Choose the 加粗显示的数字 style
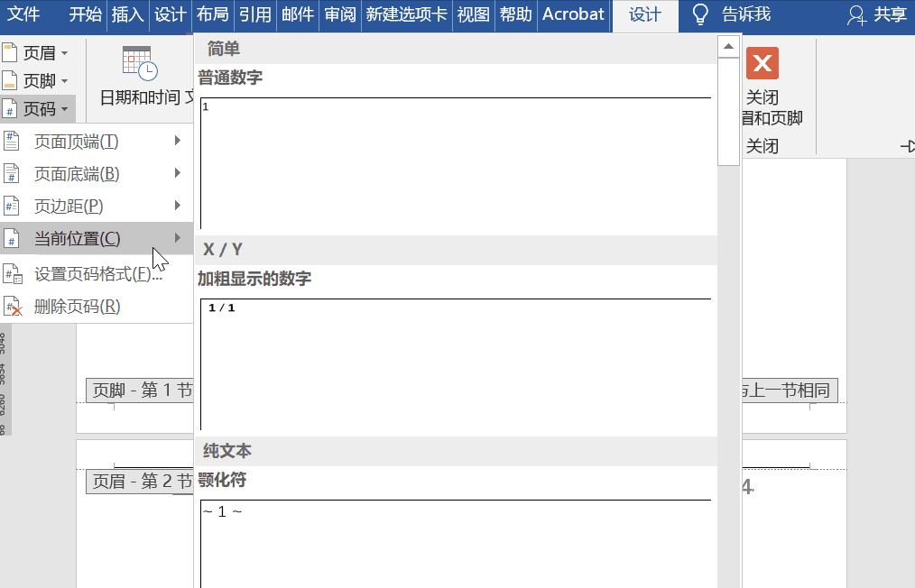This screenshot has width=915, height=588. point(451,361)
